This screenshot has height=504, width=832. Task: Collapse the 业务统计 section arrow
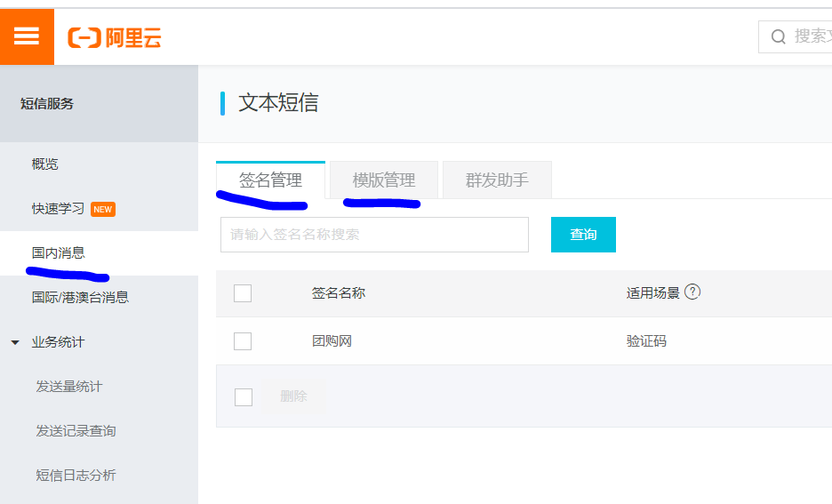[x=15, y=343]
